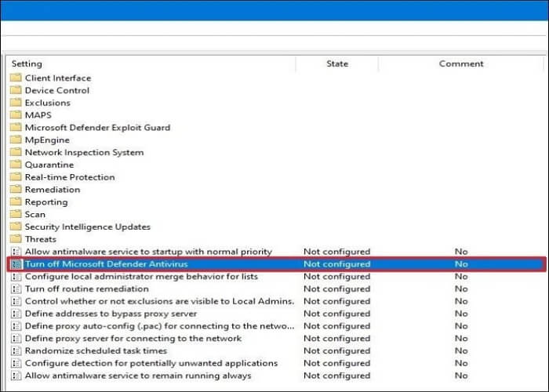Image resolution: width=549 pixels, height=392 pixels.
Task: Click the Turn off routine remediation policy icon
Action: (x=16, y=289)
